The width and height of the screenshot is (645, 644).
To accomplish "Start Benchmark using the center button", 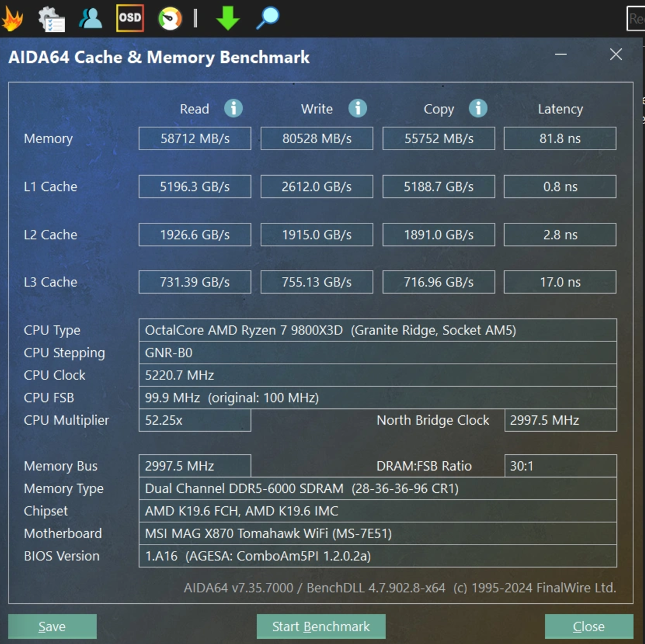I will [321, 627].
